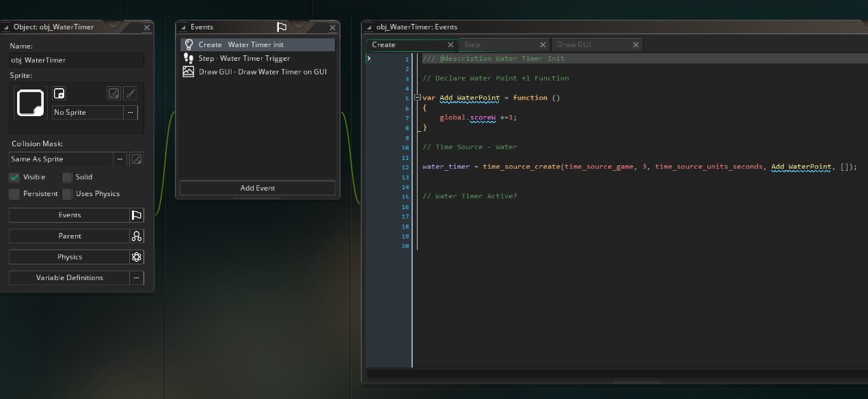The height and width of the screenshot is (399, 868).
Task: Click the comment '// Water Timer Active?'
Action: 470,196
